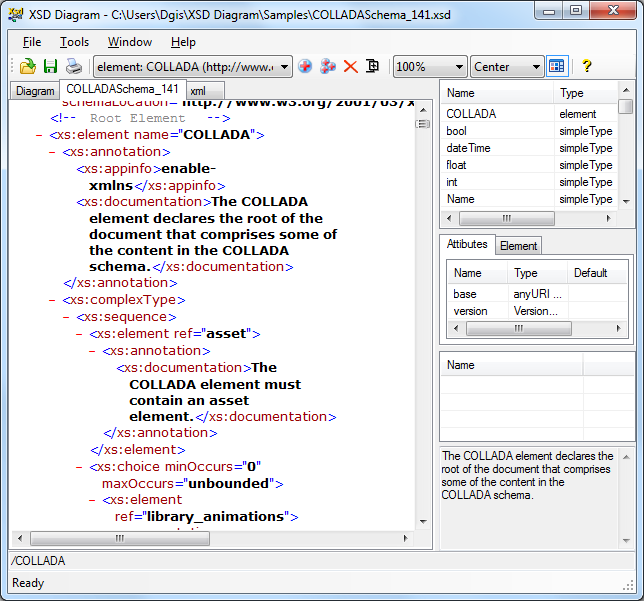
Task: Click the Type column header
Action: point(572,93)
